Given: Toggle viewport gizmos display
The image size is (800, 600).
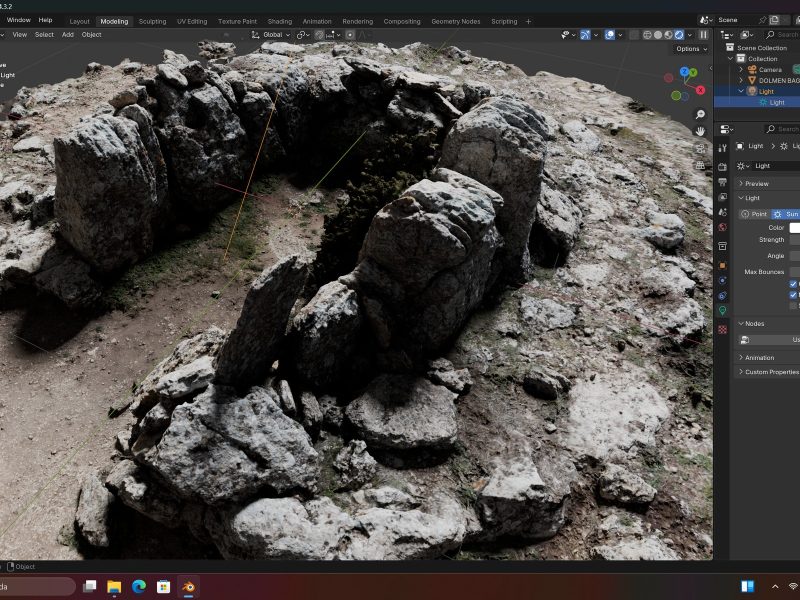Looking at the screenshot, I should coord(585,35).
